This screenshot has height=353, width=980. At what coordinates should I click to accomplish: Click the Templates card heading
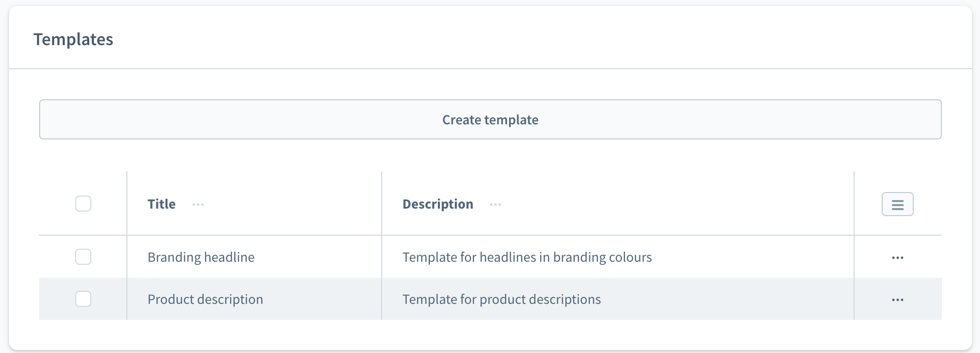pos(73,39)
